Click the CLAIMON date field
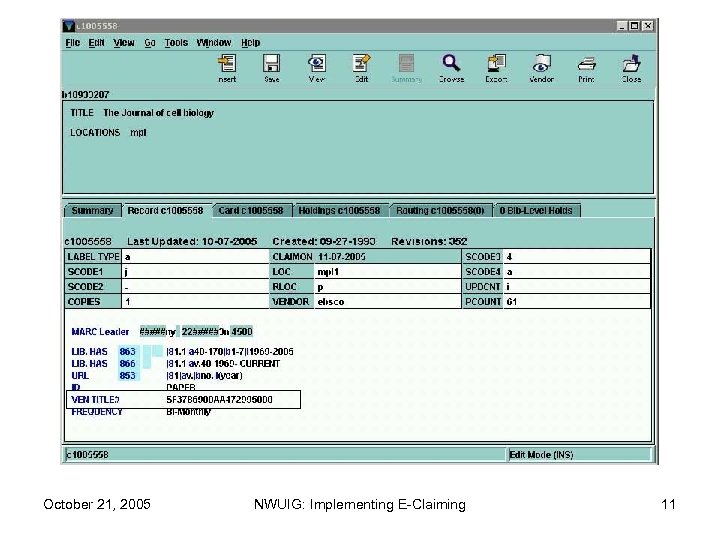This screenshot has width=720, height=540. tap(388, 257)
